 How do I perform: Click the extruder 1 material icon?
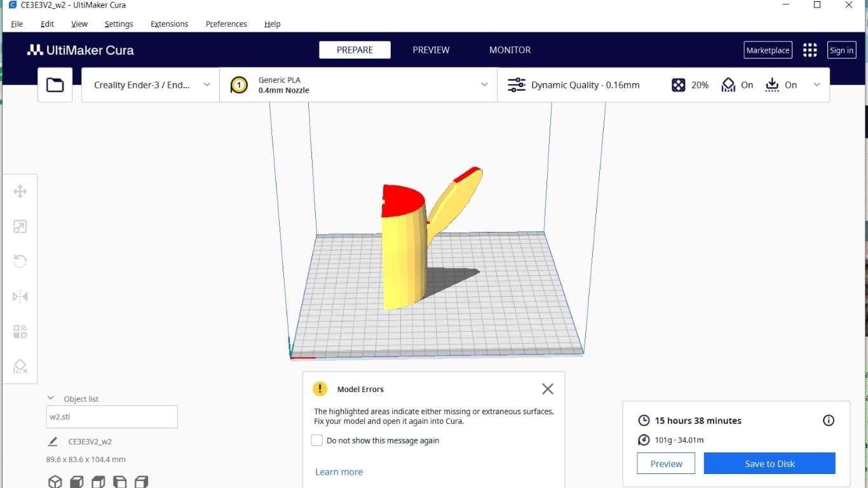coord(239,85)
